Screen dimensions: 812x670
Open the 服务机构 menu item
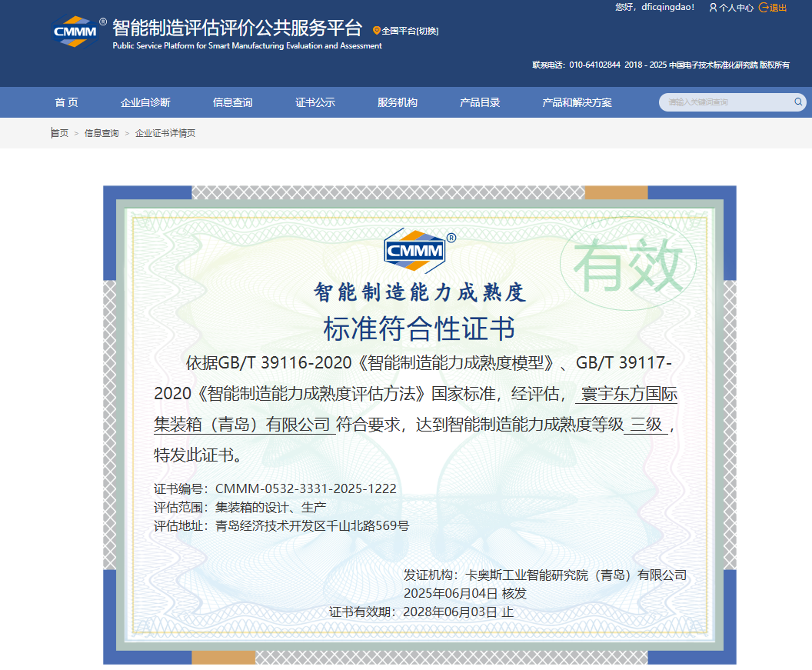(x=398, y=102)
